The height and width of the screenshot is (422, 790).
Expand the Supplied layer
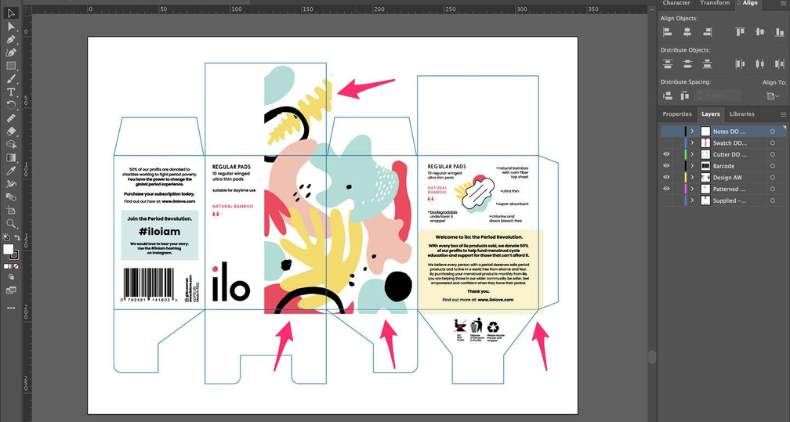(692, 201)
